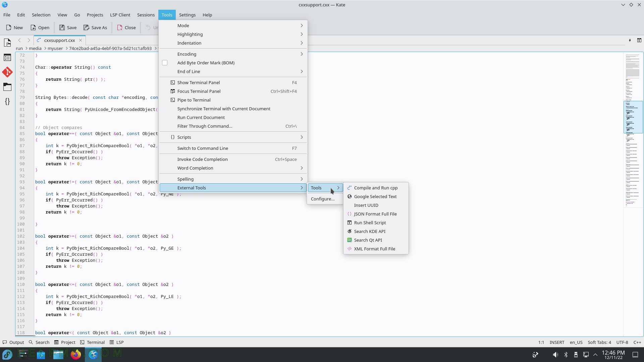Image resolution: width=644 pixels, height=362 pixels.
Task: Click the Search Qt API icon
Action: [x=350, y=240]
